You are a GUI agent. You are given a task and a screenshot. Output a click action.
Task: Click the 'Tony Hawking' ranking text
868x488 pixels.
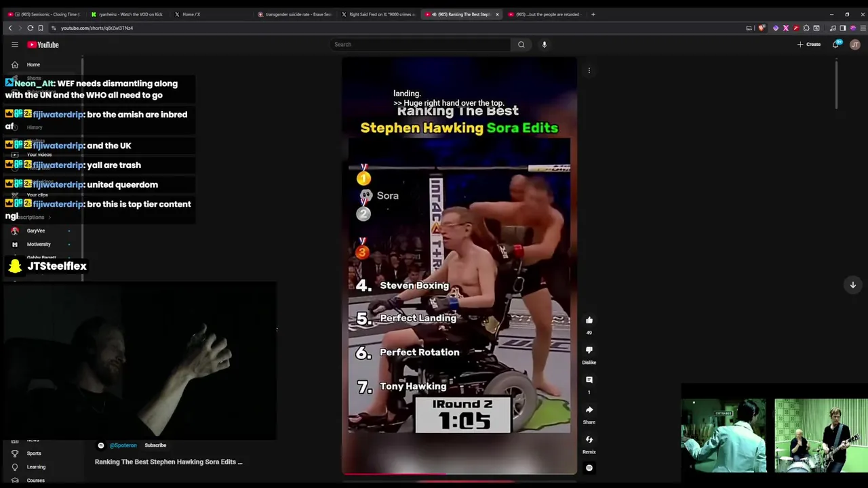click(413, 386)
